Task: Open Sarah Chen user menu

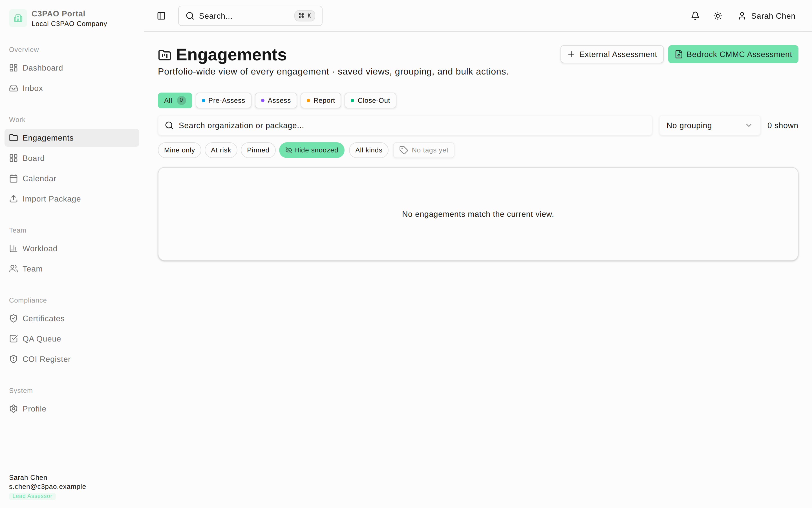Action: (x=766, y=16)
